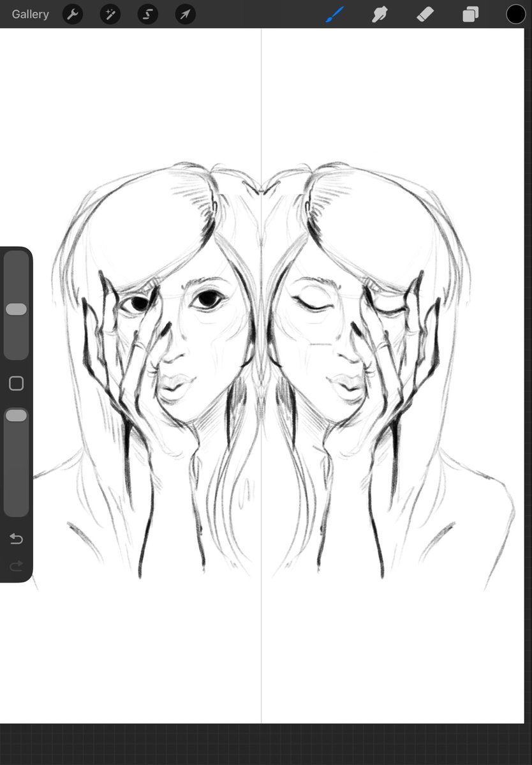
Task: Click the brush size slider handle
Action: [x=16, y=309]
